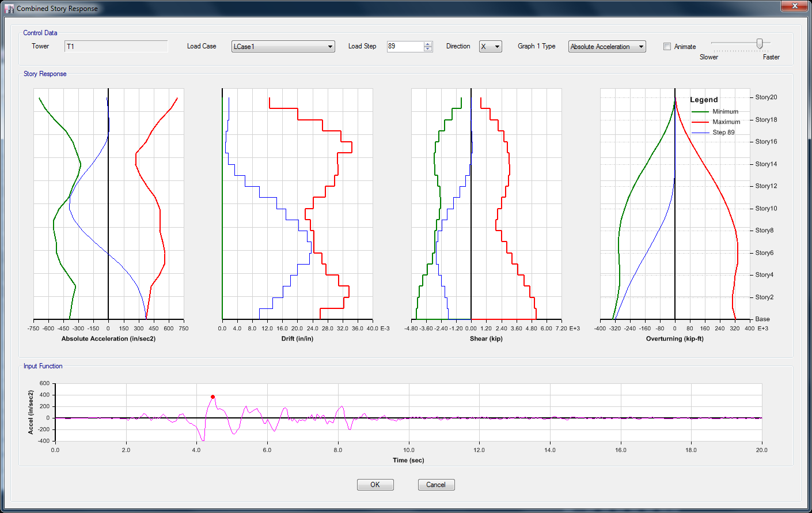This screenshot has height=513, width=812.
Task: Click the Absolute Acceleration plot
Action: point(109,204)
